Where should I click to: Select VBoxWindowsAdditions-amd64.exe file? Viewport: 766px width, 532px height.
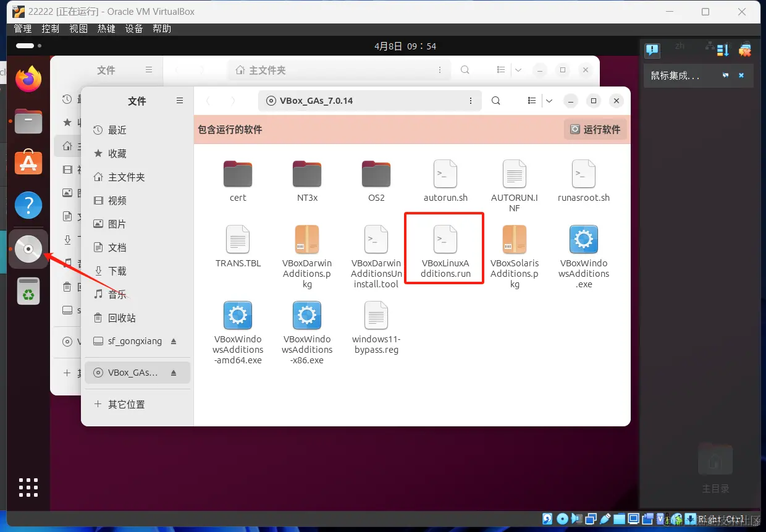(x=238, y=332)
